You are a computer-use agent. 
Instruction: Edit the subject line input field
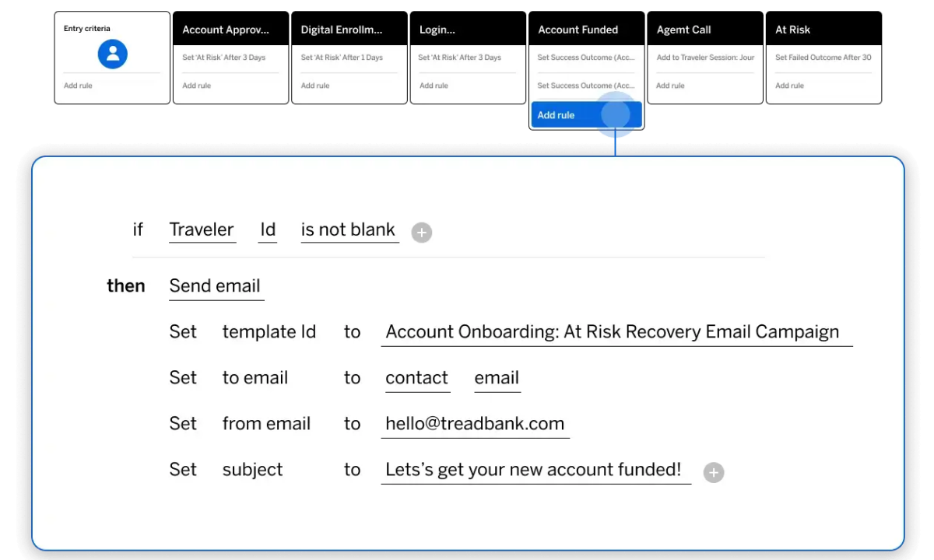click(535, 470)
